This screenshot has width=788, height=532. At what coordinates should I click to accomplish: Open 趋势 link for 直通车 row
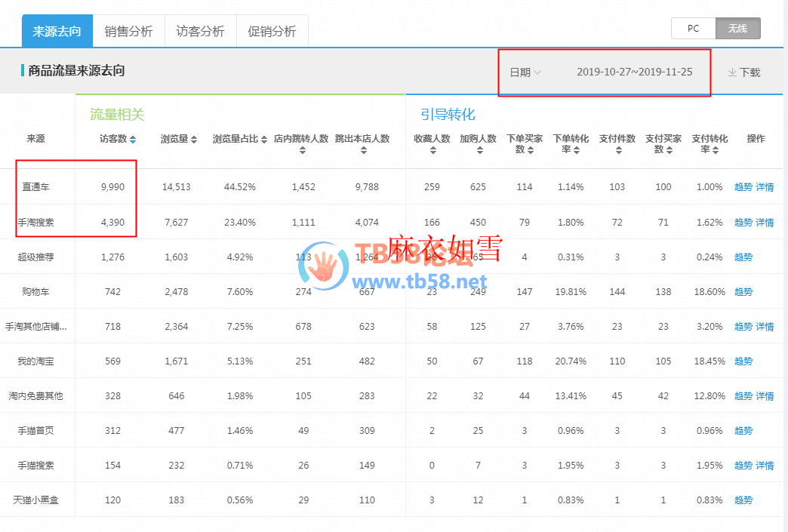pos(743,187)
